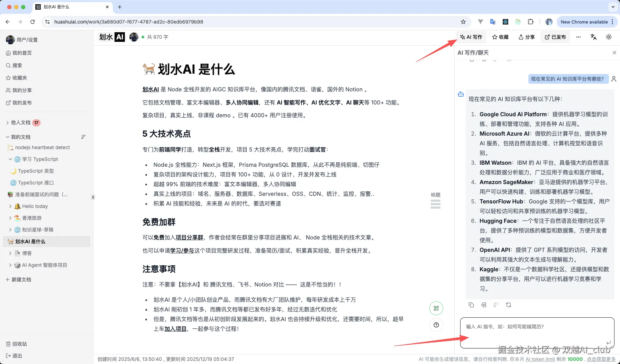Expand 他人文档 section
Viewport: 620px width, 364px height.
coord(8,122)
